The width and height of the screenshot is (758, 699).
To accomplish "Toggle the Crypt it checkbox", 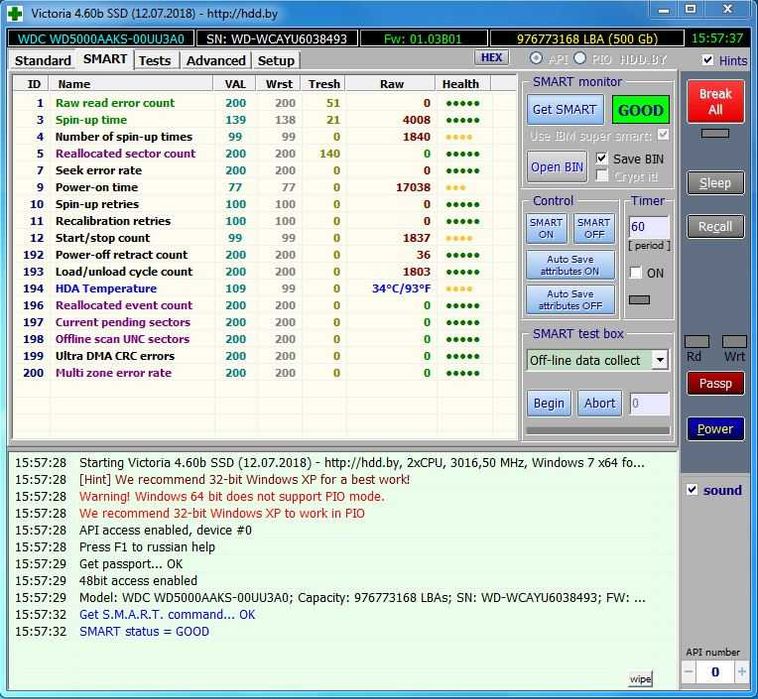I will tap(601, 175).
